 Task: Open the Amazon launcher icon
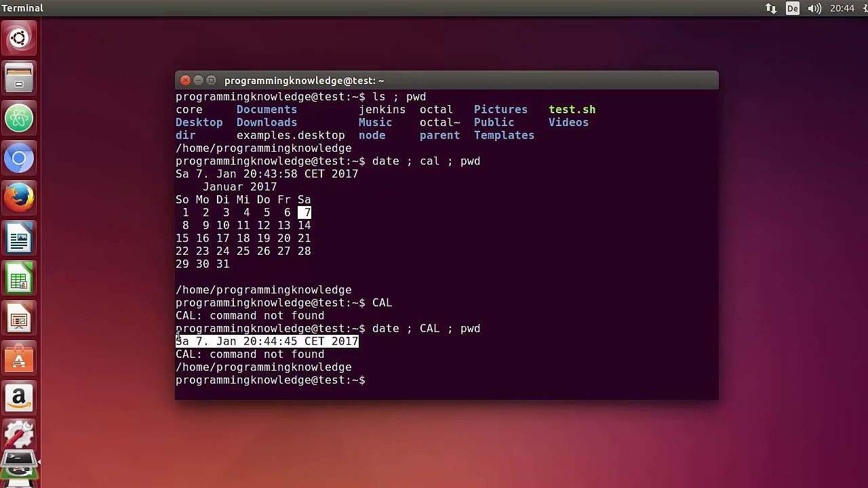point(19,399)
